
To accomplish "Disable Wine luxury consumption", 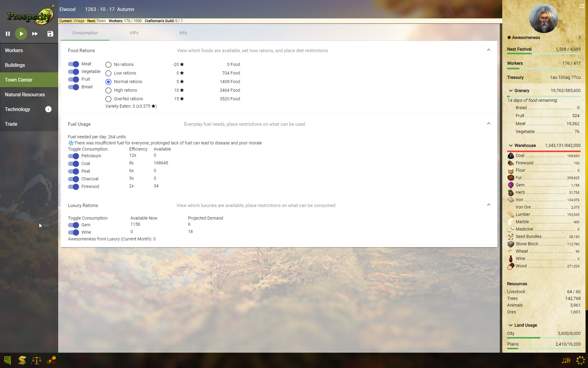I will [x=73, y=232].
